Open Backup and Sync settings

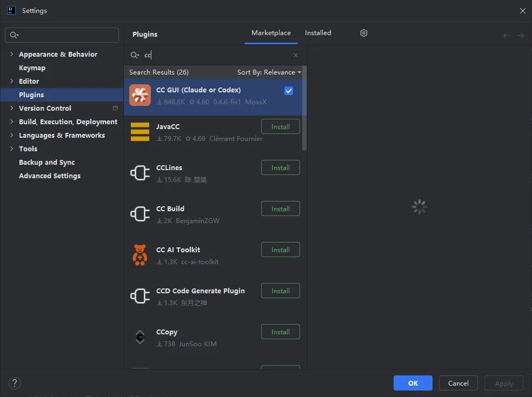(47, 163)
